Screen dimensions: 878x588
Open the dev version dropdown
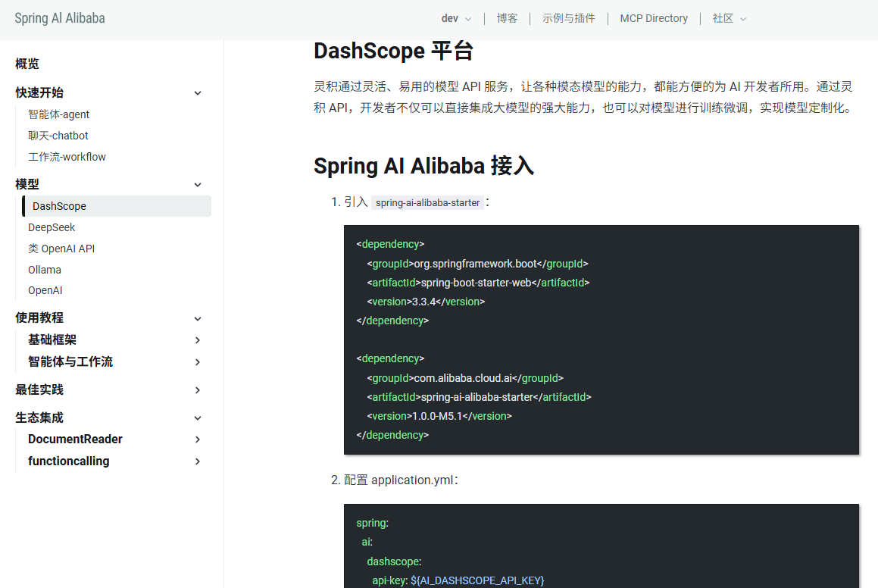[456, 18]
